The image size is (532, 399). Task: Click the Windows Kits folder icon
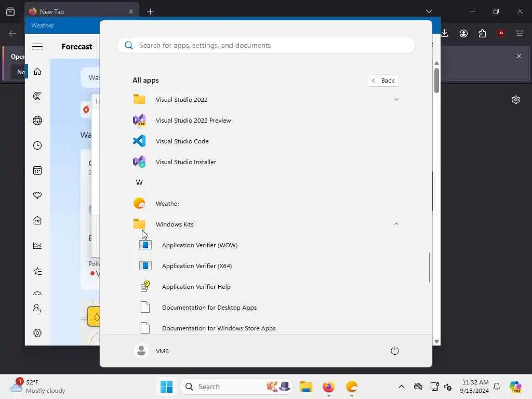139,224
